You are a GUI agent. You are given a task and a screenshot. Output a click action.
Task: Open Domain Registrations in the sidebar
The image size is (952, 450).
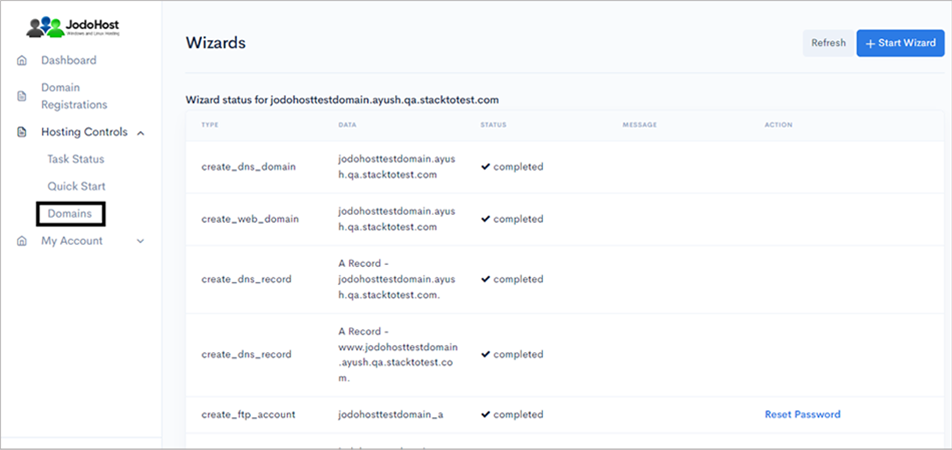pos(73,96)
